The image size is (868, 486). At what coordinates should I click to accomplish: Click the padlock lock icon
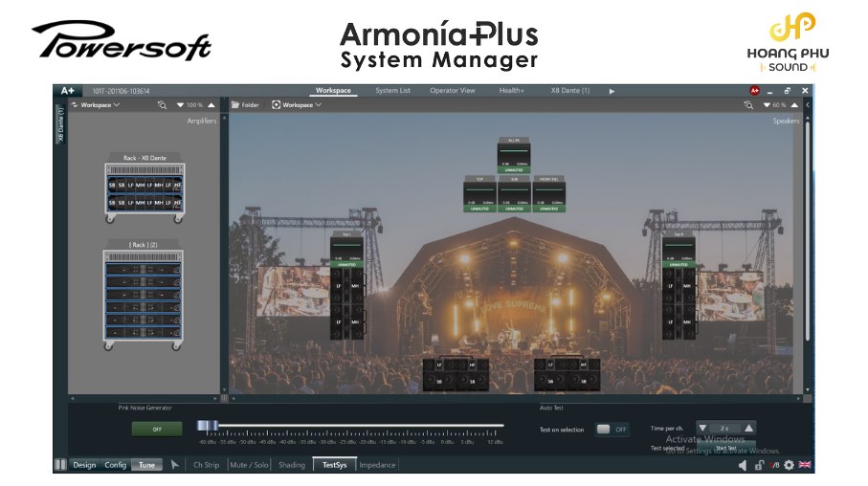pos(759,465)
